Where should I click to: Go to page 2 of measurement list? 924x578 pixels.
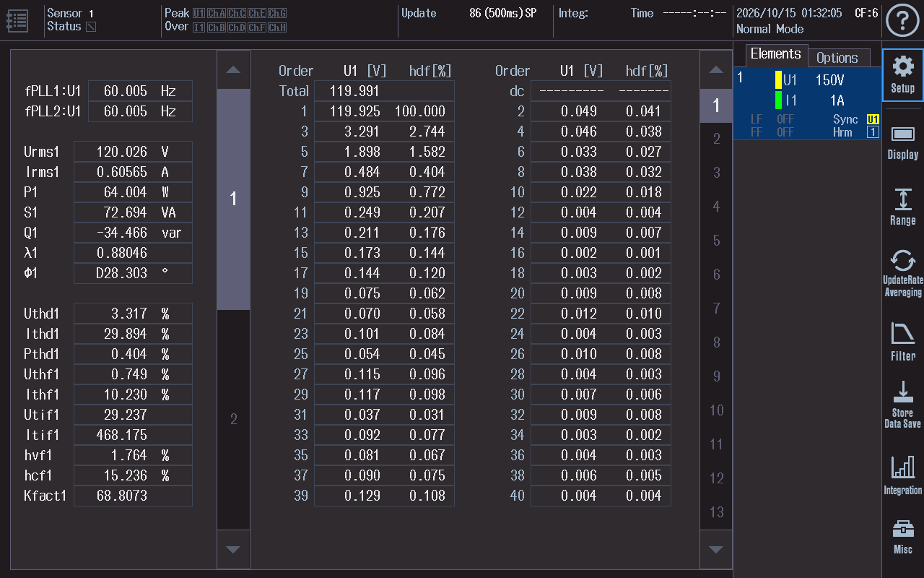233,420
